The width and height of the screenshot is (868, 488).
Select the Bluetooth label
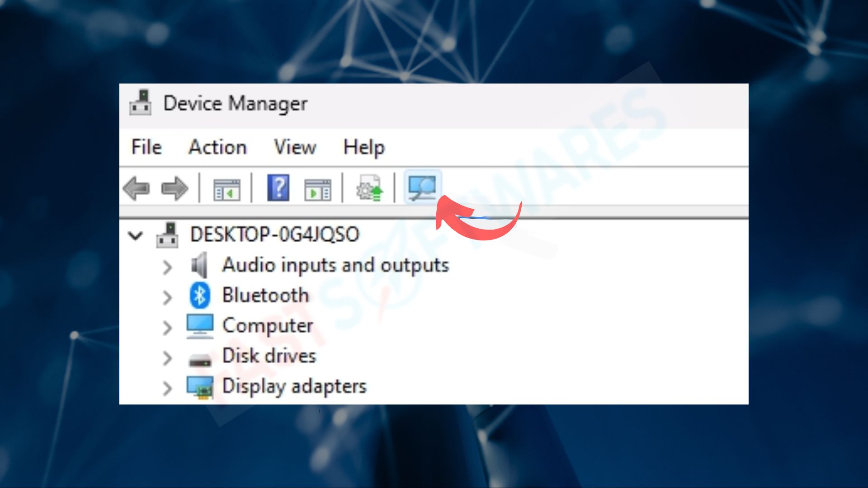[265, 295]
